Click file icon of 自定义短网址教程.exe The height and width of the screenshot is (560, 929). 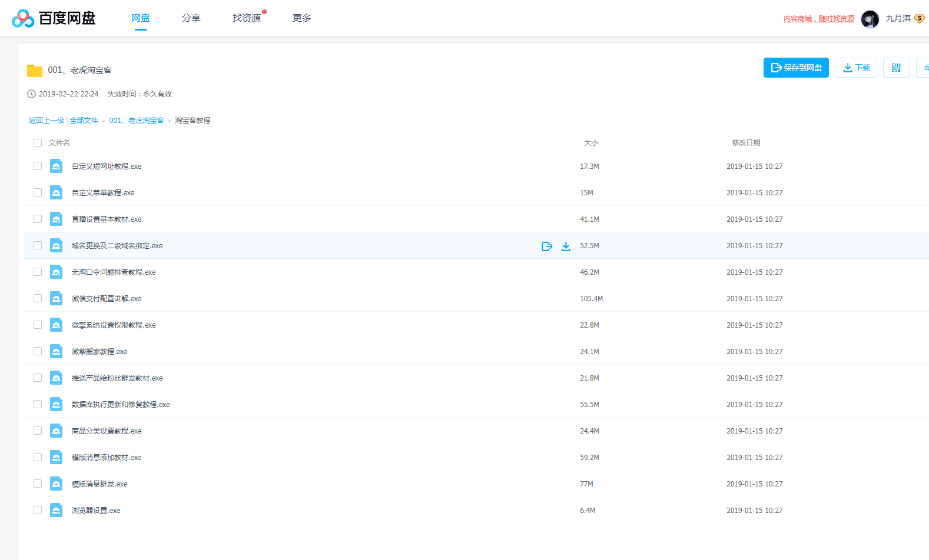pos(56,166)
